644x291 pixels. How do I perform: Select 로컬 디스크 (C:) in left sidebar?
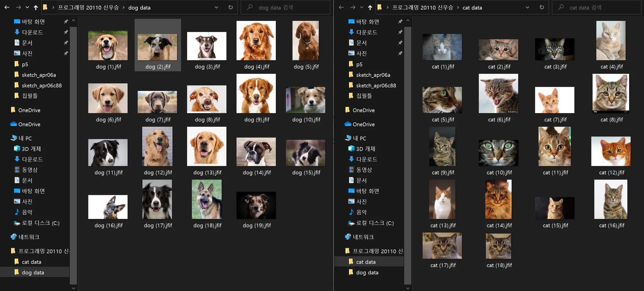(40, 223)
